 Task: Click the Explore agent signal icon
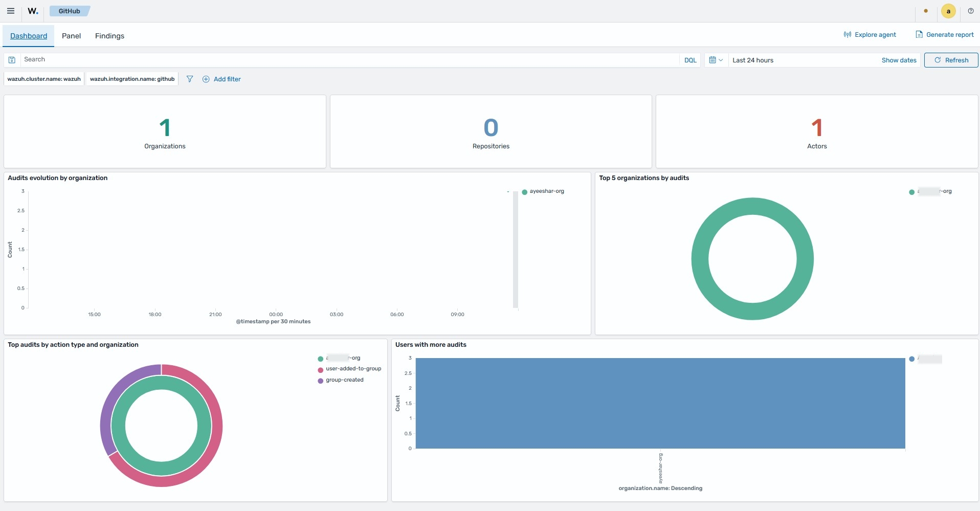[848, 35]
